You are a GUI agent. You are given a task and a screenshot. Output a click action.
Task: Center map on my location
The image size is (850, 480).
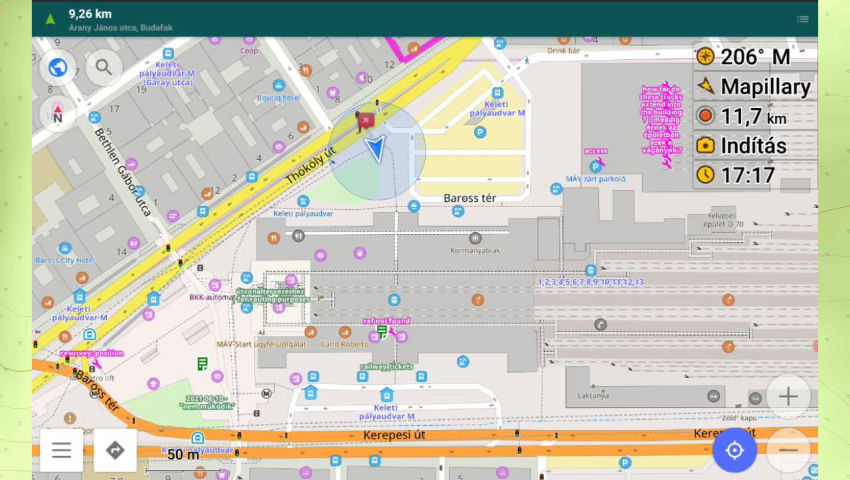tap(735, 450)
